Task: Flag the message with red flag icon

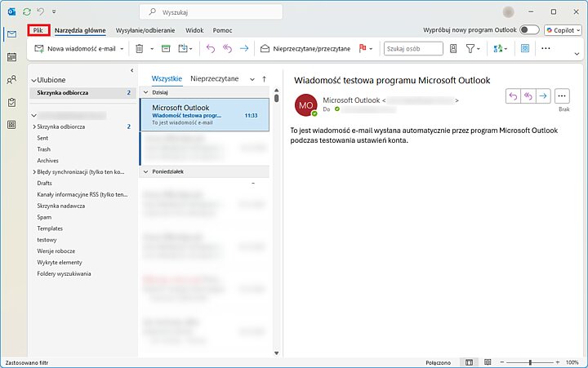Action: tap(363, 48)
